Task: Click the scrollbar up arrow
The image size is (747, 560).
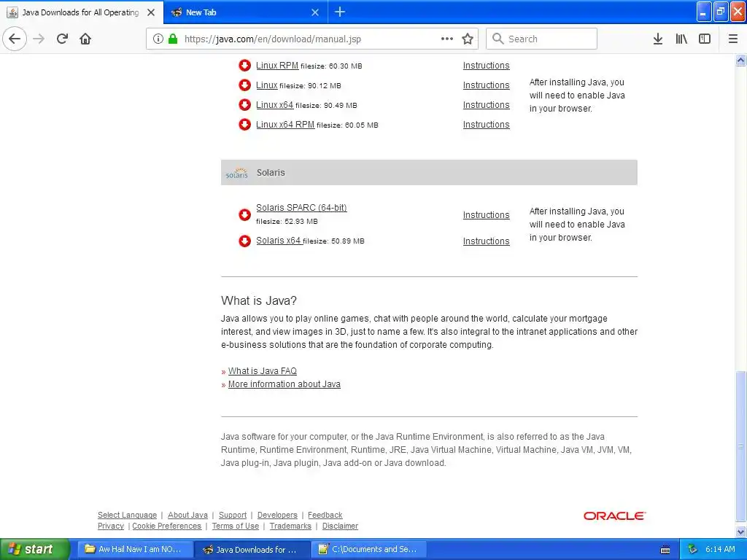Action: 741,60
